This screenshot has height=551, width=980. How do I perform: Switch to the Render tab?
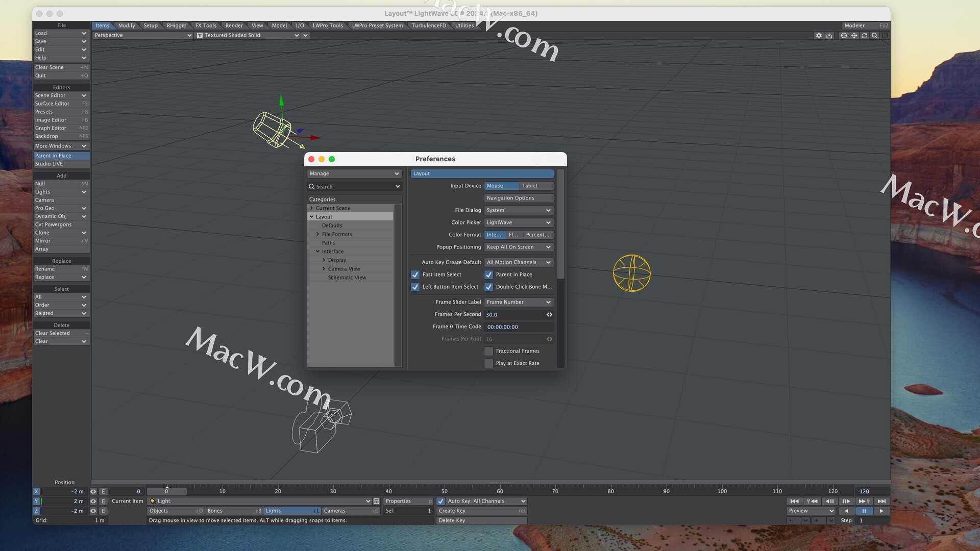[x=234, y=26]
